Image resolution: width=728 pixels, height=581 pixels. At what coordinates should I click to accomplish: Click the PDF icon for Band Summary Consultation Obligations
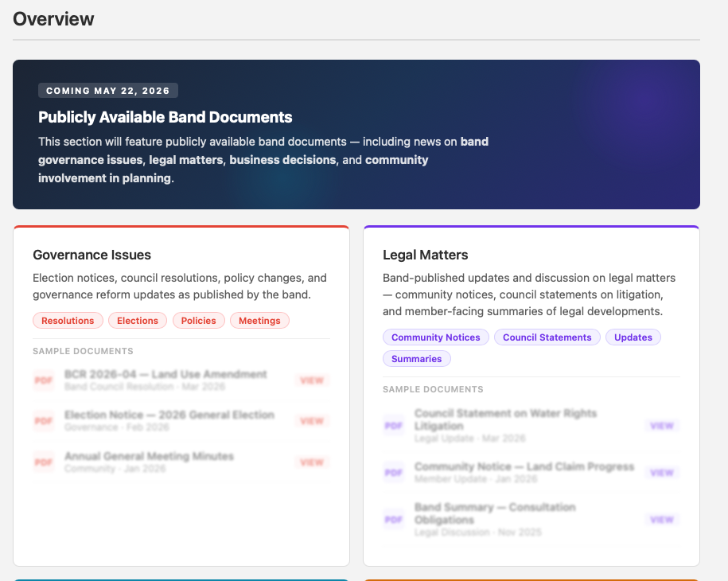393,519
